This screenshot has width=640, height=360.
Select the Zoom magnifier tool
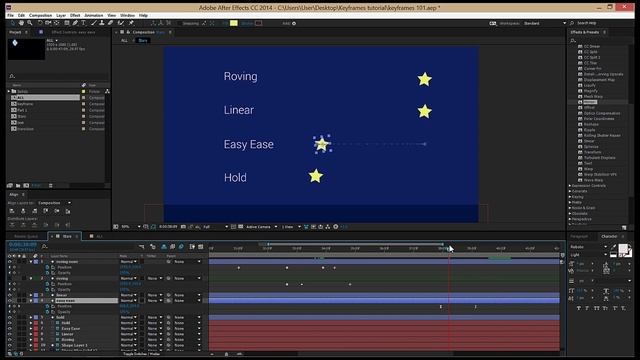tap(30, 23)
